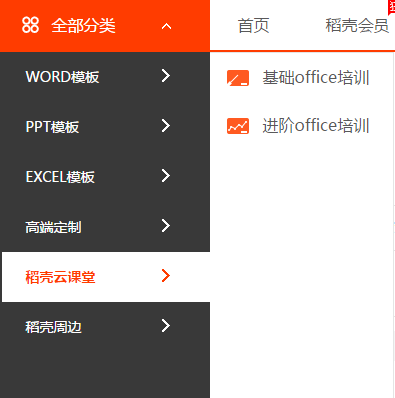The width and height of the screenshot is (395, 398).
Task: Expand the 稻壳周边 submenu arrow
Action: [166, 326]
